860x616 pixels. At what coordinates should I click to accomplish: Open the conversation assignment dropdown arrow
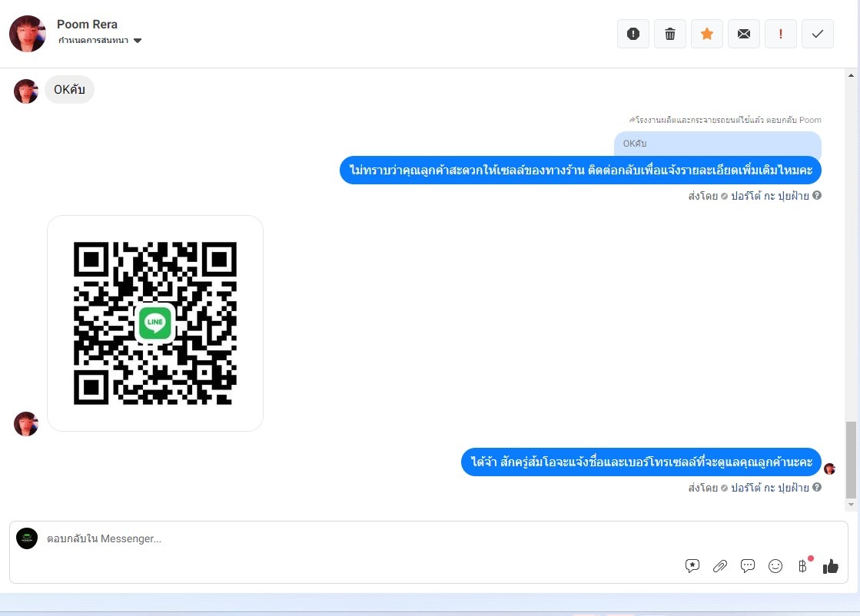138,41
